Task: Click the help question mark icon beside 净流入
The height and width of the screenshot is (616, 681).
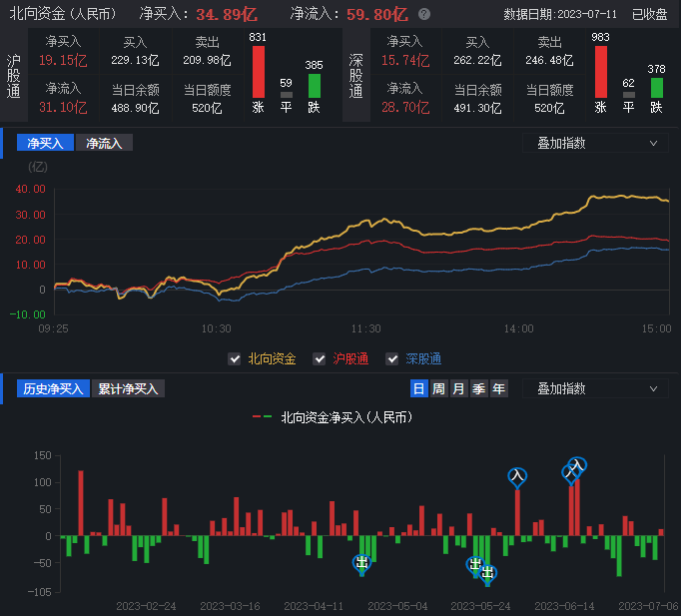Action: point(424,15)
